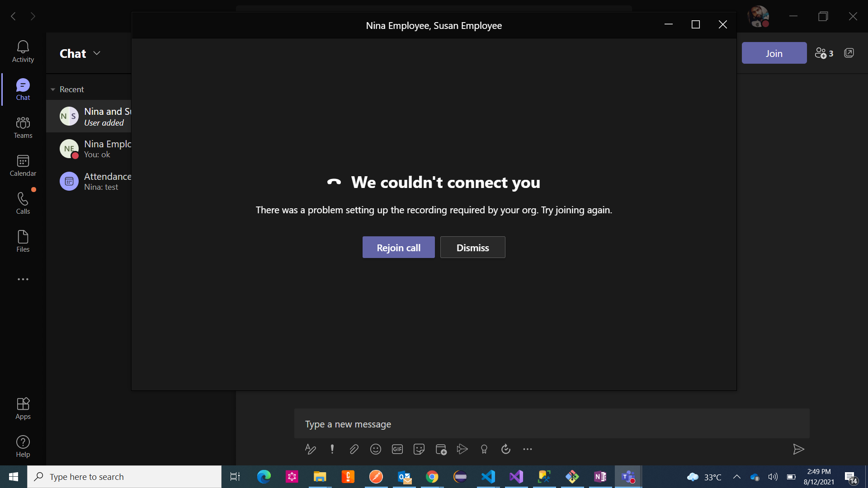Open message formatting options

click(x=310, y=449)
